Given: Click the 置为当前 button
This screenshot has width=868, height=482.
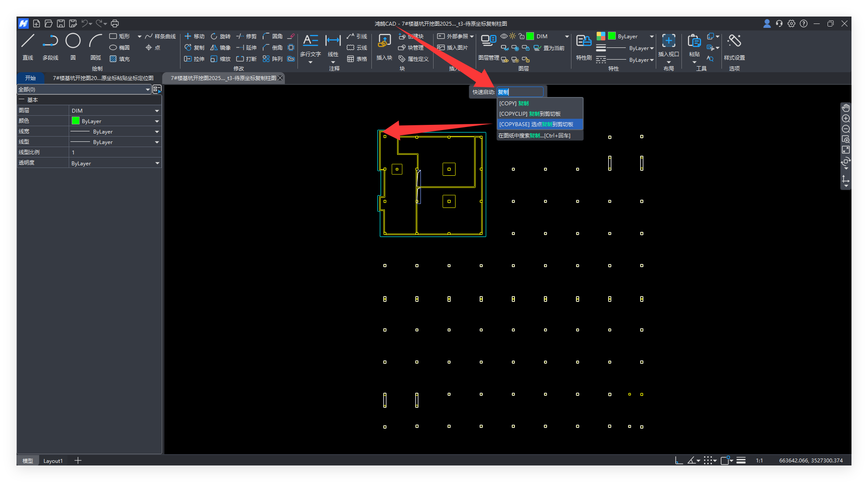Looking at the screenshot, I should pyautogui.click(x=550, y=48).
